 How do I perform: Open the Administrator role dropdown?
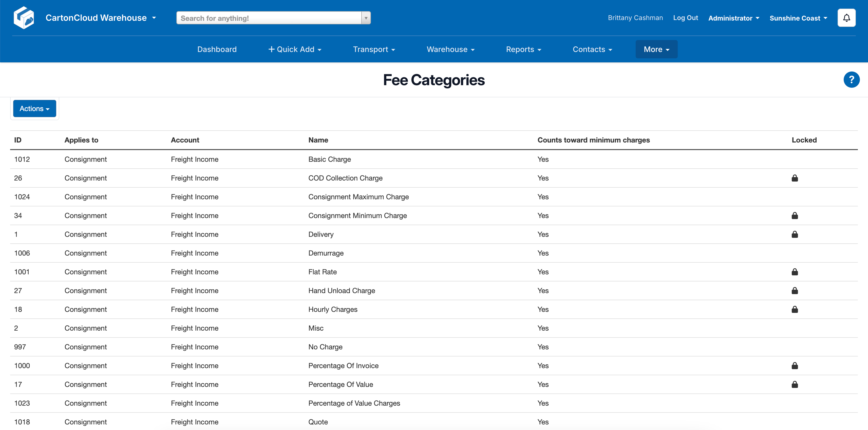[733, 18]
